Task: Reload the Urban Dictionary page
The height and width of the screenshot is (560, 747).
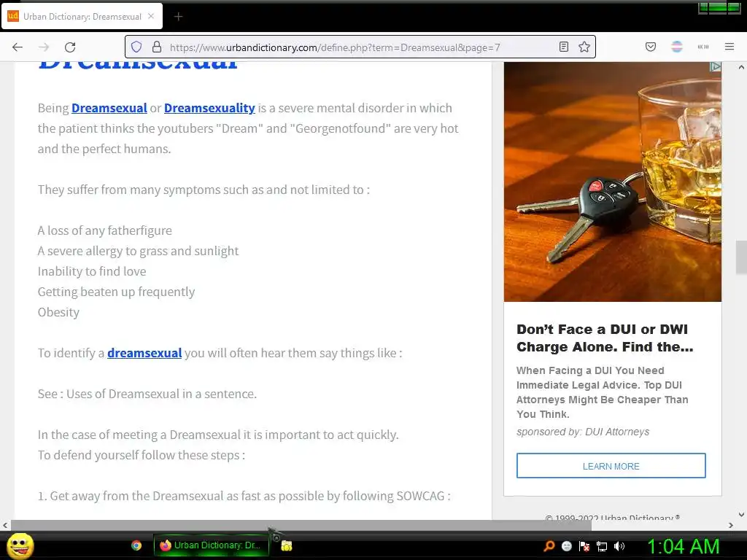Action: 70,47
